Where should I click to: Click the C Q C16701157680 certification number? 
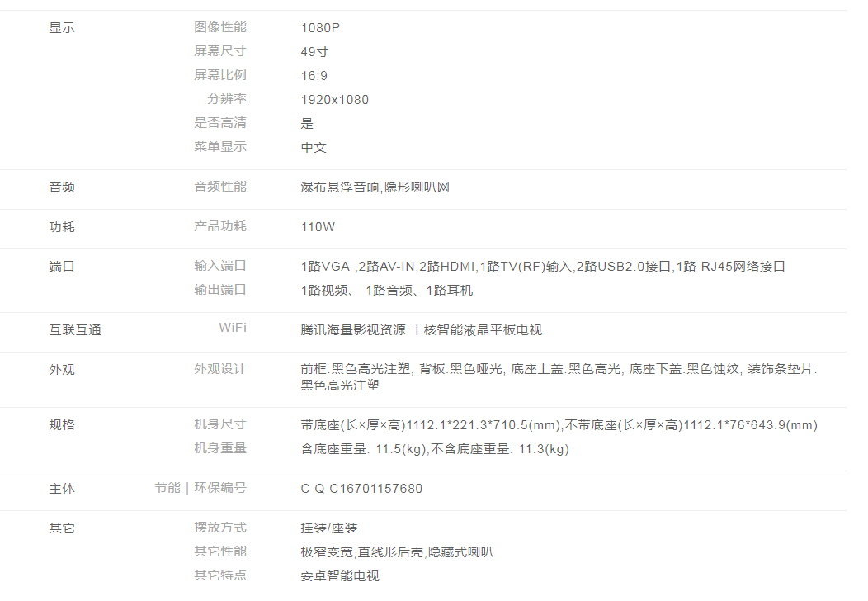pyautogui.click(x=361, y=489)
